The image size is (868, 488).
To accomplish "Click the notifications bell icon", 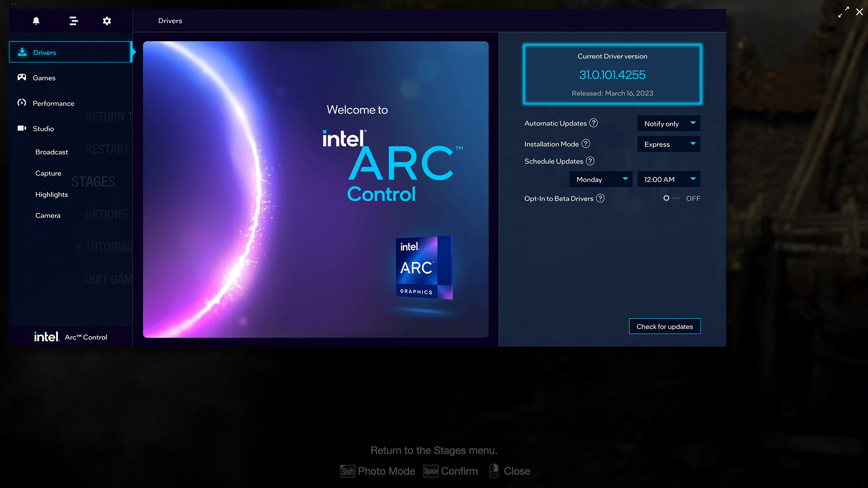I will 36,21.
